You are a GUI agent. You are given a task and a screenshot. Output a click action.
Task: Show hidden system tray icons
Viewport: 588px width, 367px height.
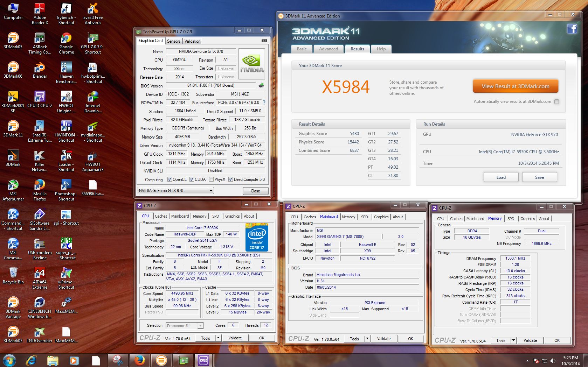[527, 361]
